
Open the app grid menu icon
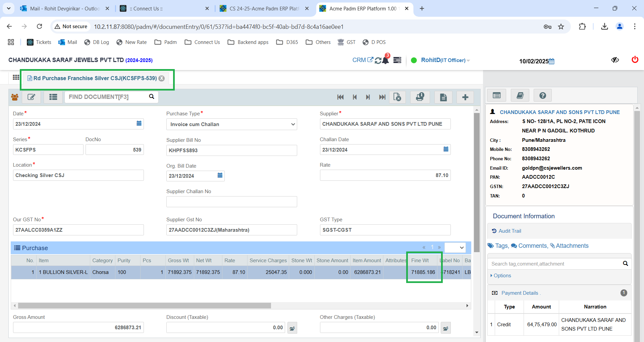(16, 77)
